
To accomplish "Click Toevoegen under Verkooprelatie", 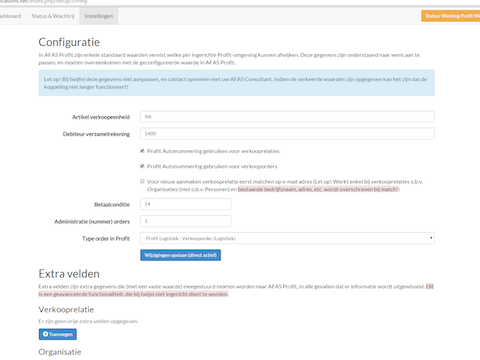I will click(x=58, y=334).
